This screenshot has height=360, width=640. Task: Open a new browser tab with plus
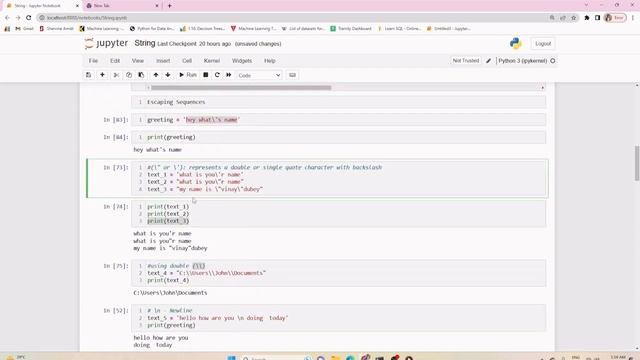[169, 6]
